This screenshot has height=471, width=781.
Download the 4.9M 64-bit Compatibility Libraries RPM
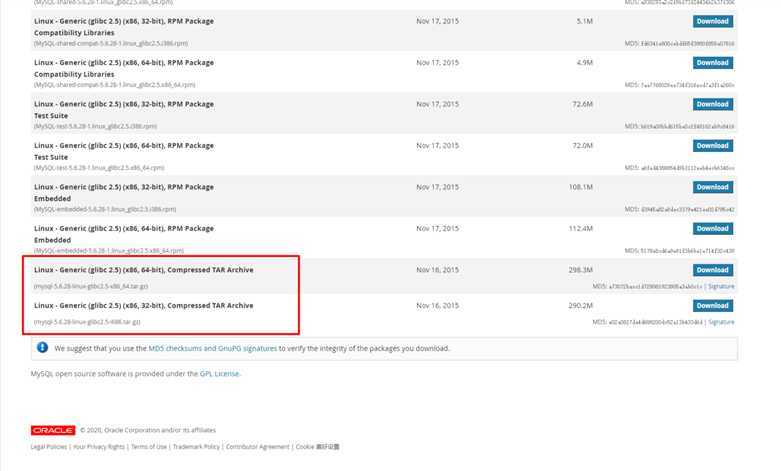point(712,63)
